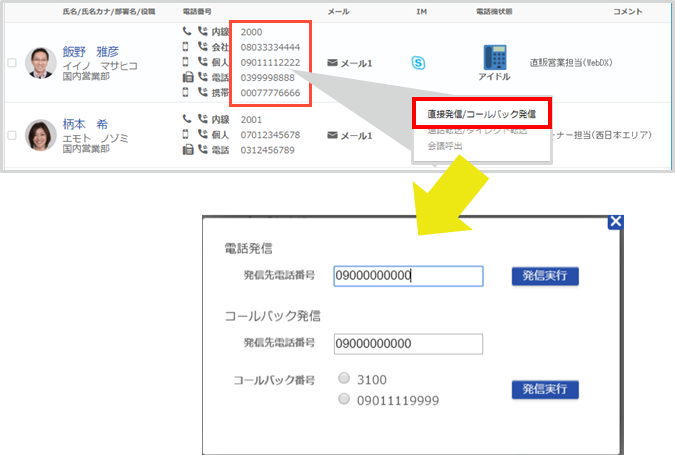Viewport: 675px width, 455px height.
Task: Click メール1 envelope icon for 柄本 希
Action: point(333,135)
